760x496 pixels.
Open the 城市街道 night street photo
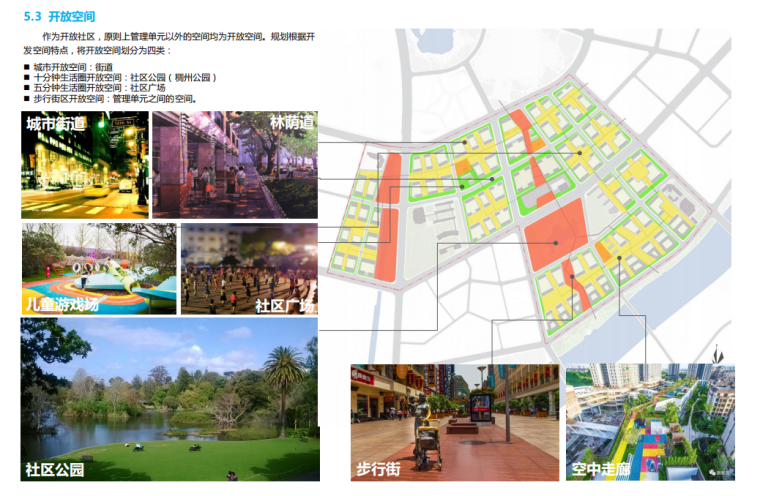[85, 165]
